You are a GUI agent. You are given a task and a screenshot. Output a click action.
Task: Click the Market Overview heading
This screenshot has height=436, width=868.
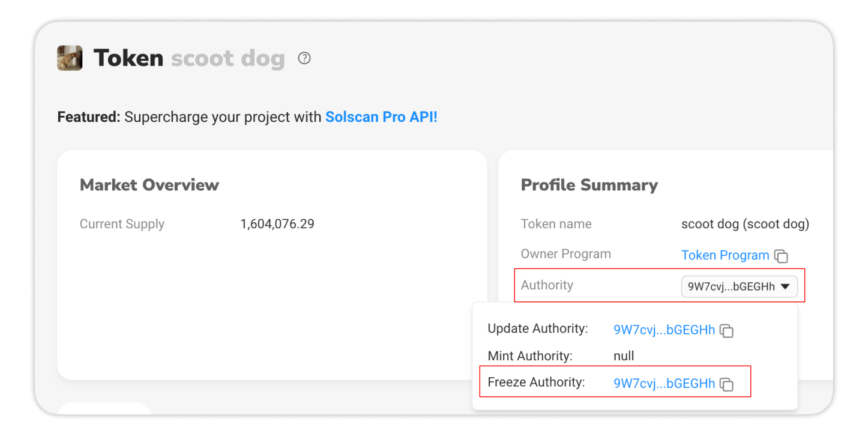tap(149, 185)
